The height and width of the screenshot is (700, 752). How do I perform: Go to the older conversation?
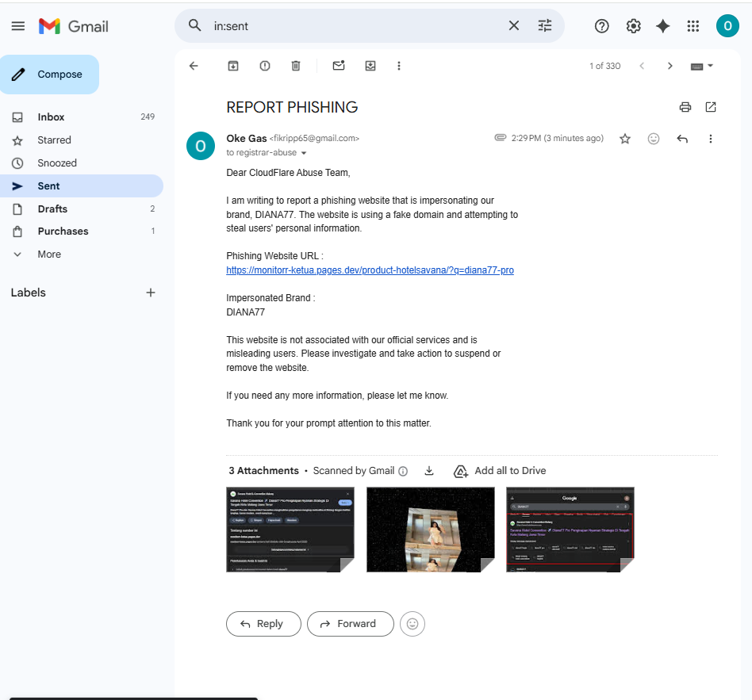(670, 66)
